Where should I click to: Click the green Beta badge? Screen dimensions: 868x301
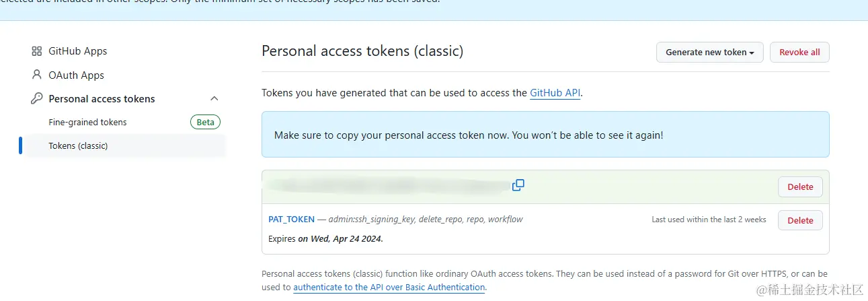point(205,123)
